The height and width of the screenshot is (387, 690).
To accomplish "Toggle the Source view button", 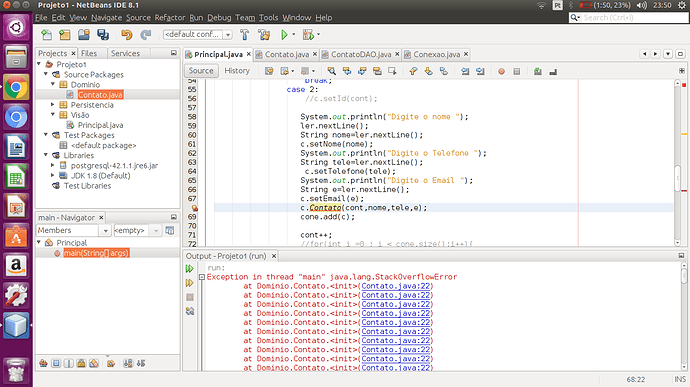I will [x=201, y=70].
